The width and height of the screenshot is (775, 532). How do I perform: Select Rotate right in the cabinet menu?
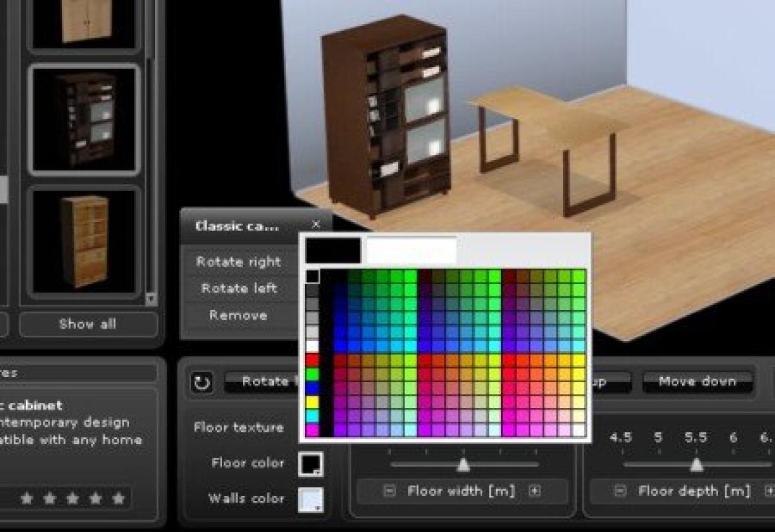[238, 261]
